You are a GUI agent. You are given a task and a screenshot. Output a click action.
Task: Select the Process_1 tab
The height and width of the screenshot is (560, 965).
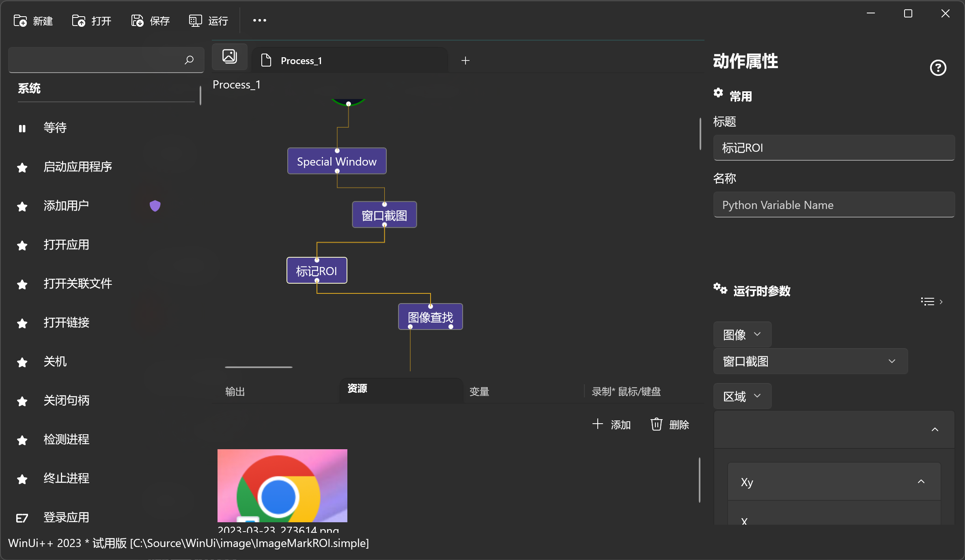[301, 60]
